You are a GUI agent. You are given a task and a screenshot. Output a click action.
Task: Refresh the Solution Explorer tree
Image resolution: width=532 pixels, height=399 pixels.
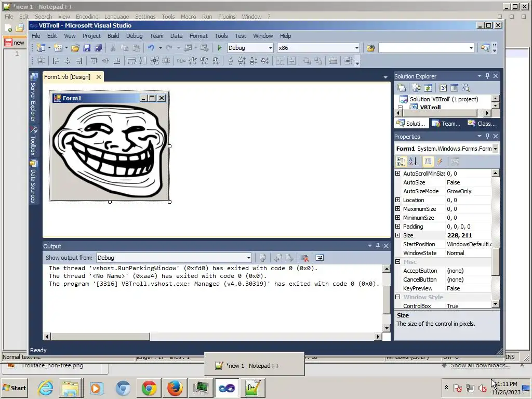(x=428, y=88)
